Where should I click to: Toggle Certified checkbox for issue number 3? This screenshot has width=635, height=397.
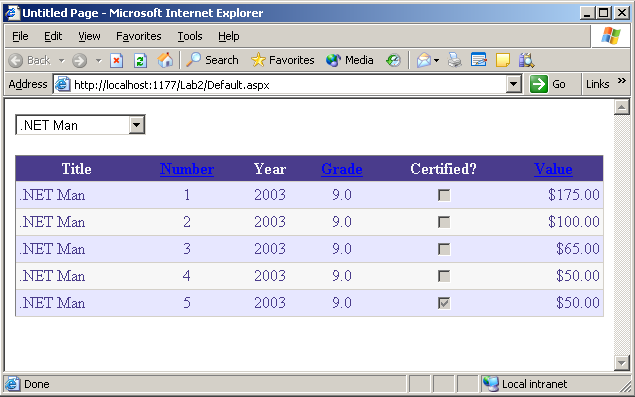click(444, 249)
